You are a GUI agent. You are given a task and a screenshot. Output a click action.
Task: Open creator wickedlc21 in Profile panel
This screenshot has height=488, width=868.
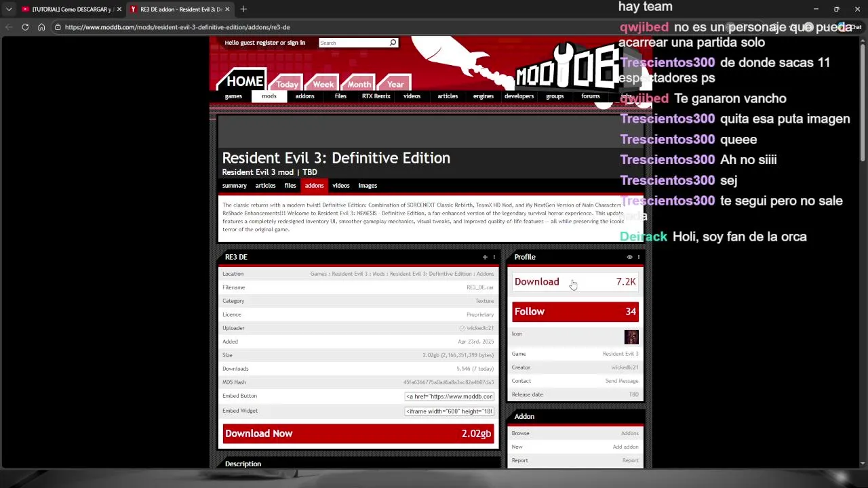tap(625, 367)
